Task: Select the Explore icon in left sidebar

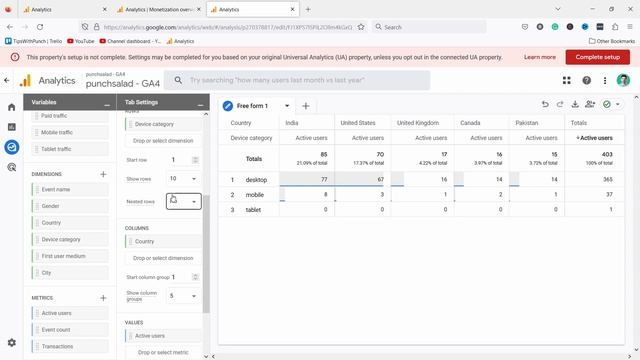Action: point(11,147)
